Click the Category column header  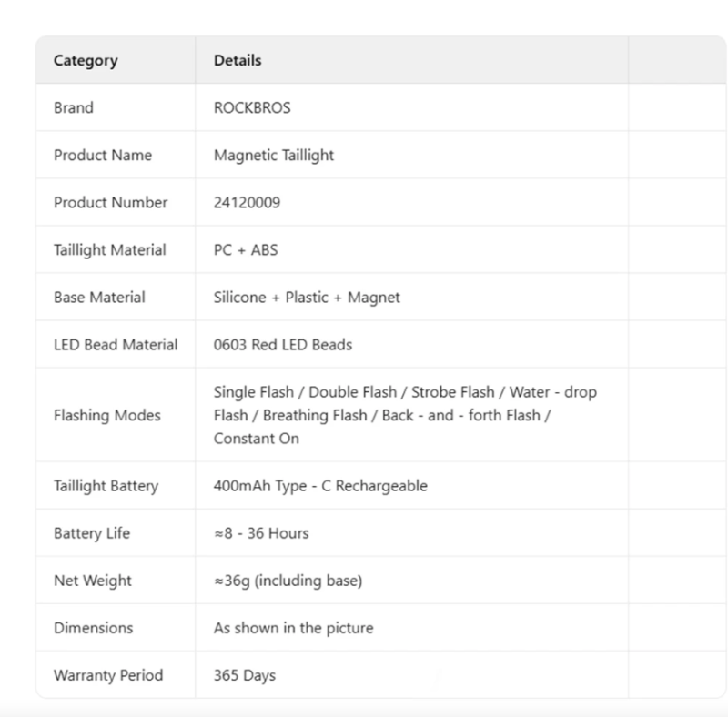86,61
